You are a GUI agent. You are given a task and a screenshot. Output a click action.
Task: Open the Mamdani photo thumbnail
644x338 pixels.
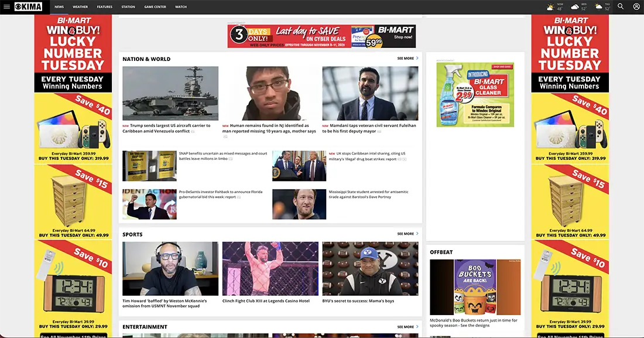(x=370, y=93)
